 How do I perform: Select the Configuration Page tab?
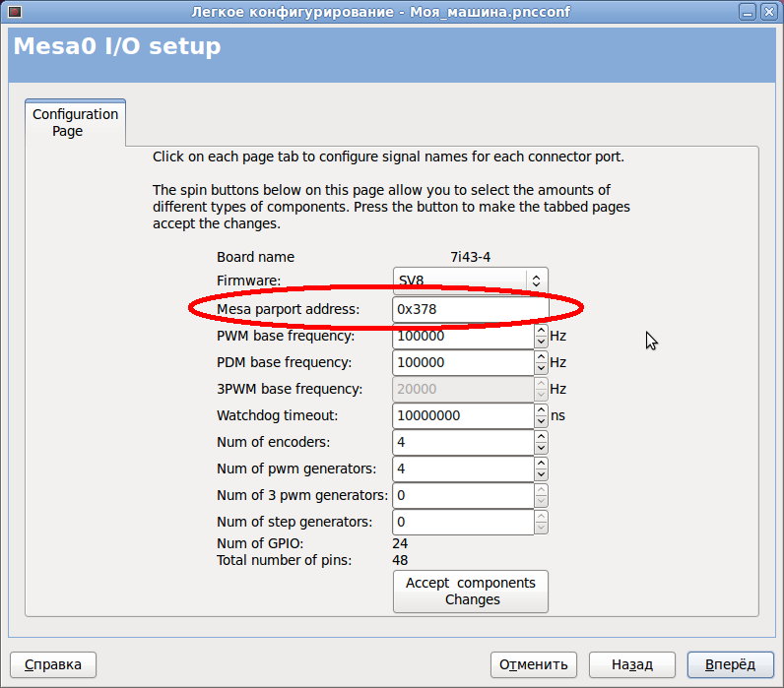(x=75, y=122)
